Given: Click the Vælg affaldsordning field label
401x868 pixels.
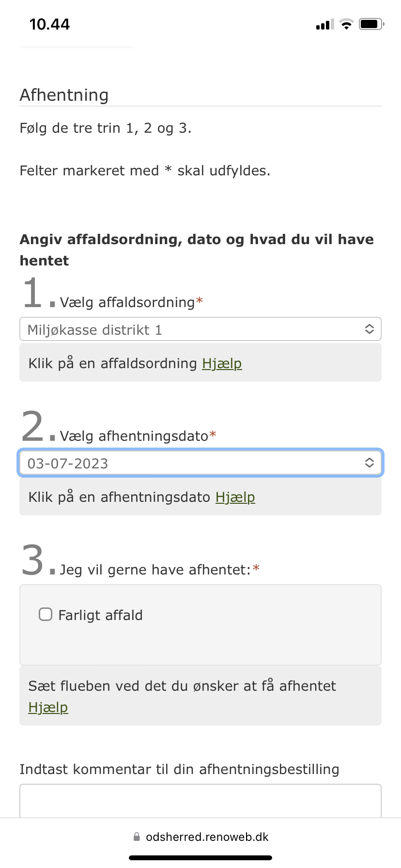Looking at the screenshot, I should [x=127, y=303].
